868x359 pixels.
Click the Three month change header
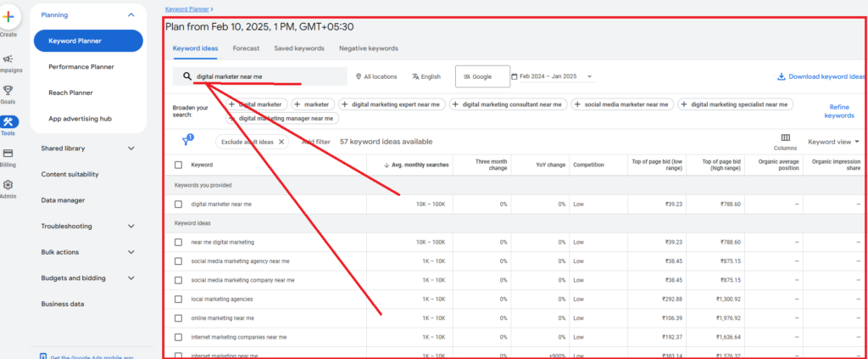click(491, 165)
